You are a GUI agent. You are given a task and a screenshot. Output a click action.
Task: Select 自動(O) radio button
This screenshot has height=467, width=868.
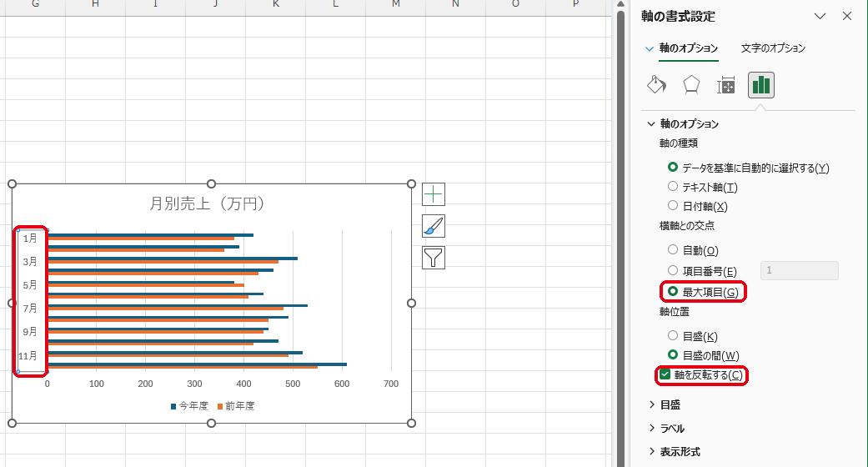click(673, 249)
